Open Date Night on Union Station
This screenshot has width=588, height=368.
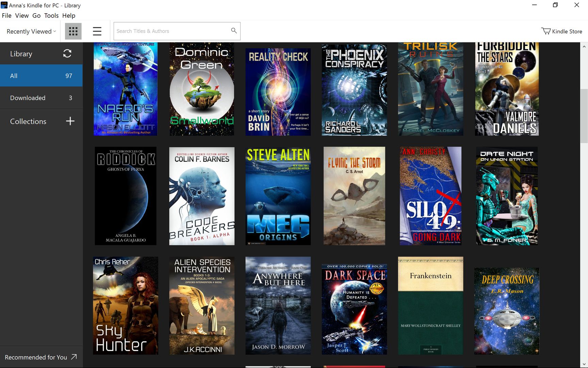point(507,196)
